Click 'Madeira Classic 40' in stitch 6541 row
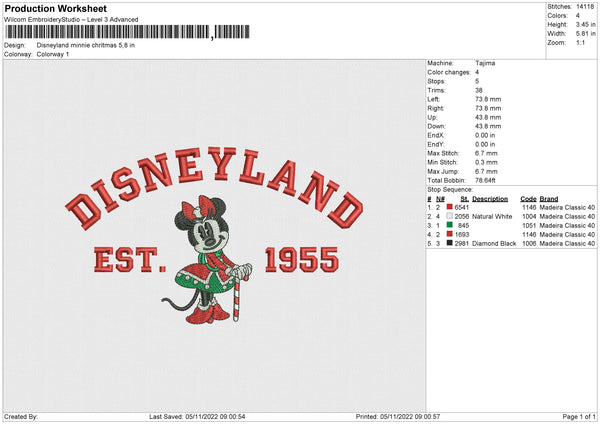 567,207
